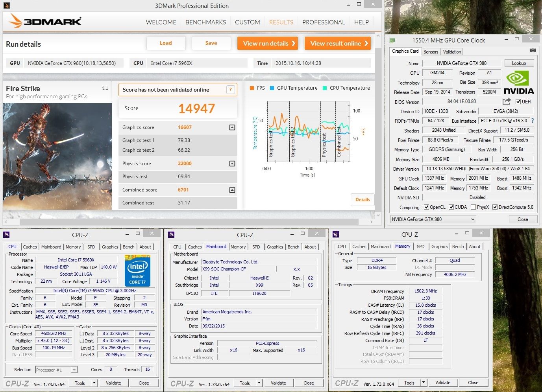The image size is (542, 392).
Task: Open Tools dropdown arrow in CPU-Z CPU window
Action: coord(94,383)
